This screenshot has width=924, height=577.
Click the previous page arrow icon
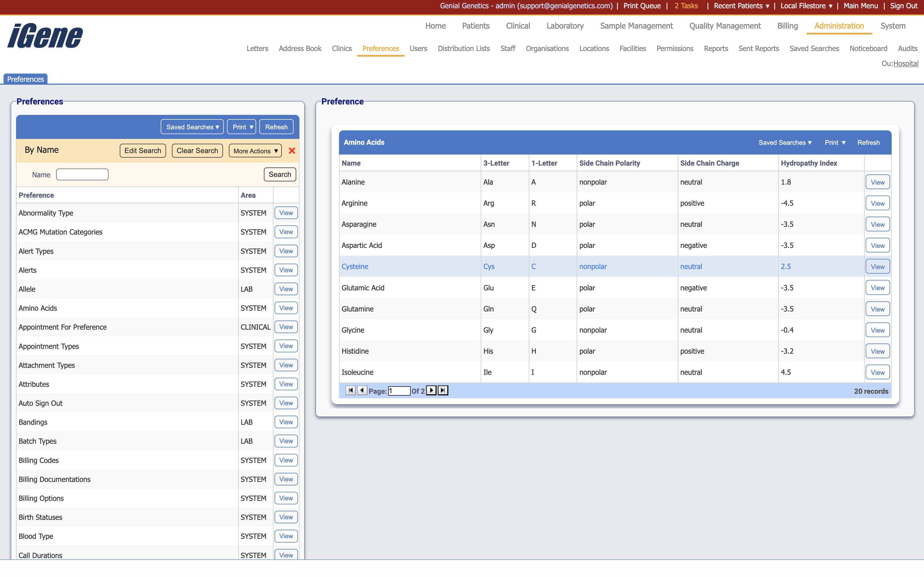(362, 390)
